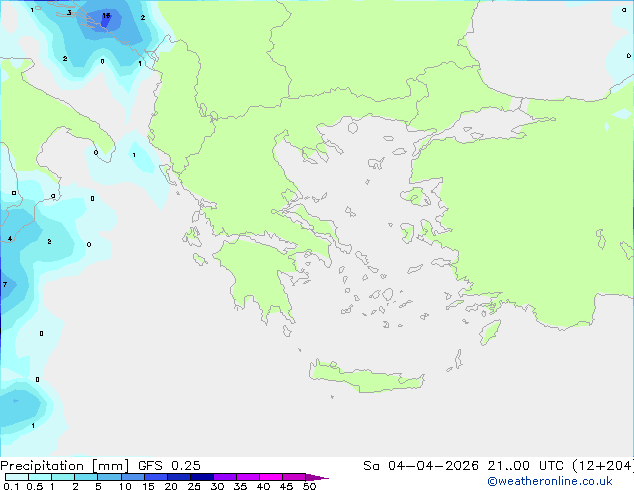
Task: Click the "4" precipitation value on map
Action: pyautogui.click(x=10, y=239)
